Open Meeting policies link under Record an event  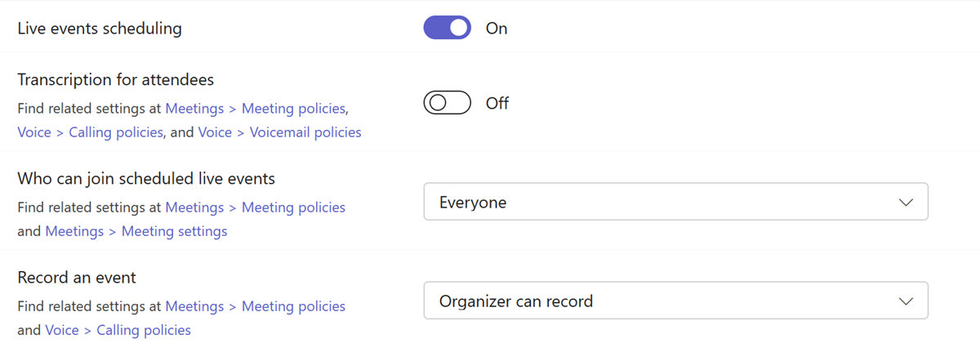click(x=294, y=306)
